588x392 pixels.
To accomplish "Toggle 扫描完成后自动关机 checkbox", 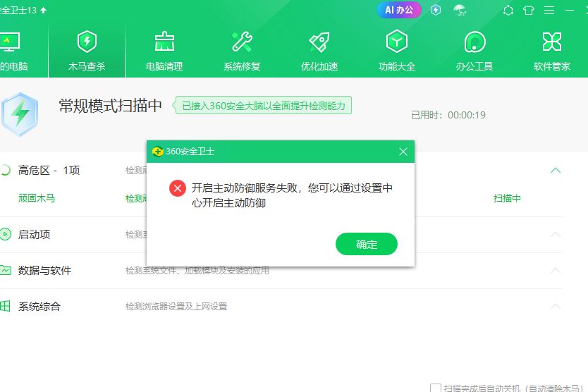I will (x=436, y=388).
